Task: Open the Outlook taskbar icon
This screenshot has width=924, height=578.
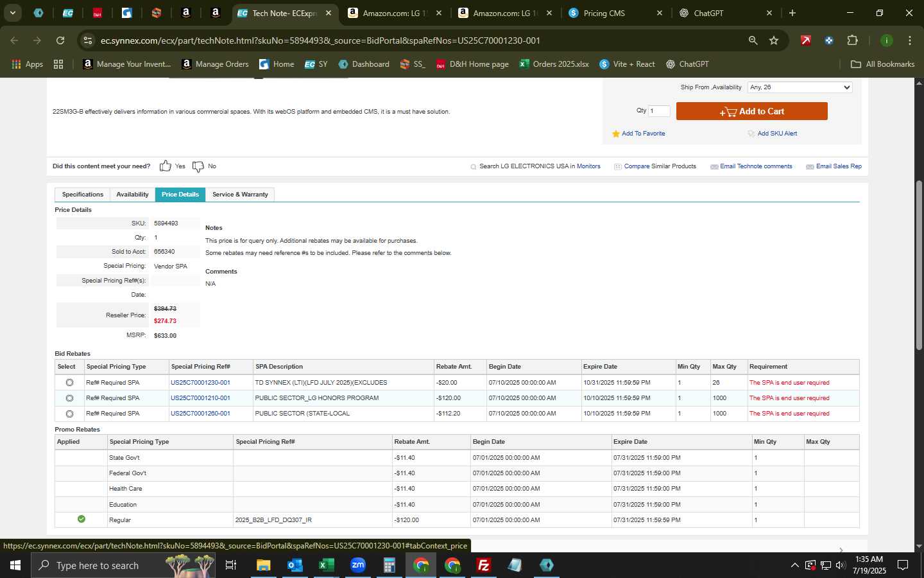Action: [295, 565]
